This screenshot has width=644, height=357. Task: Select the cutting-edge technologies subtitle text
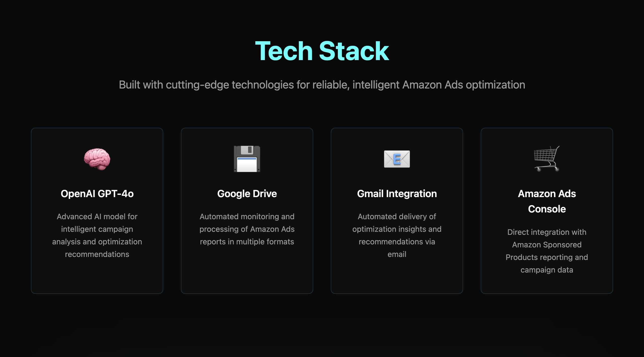(322, 85)
